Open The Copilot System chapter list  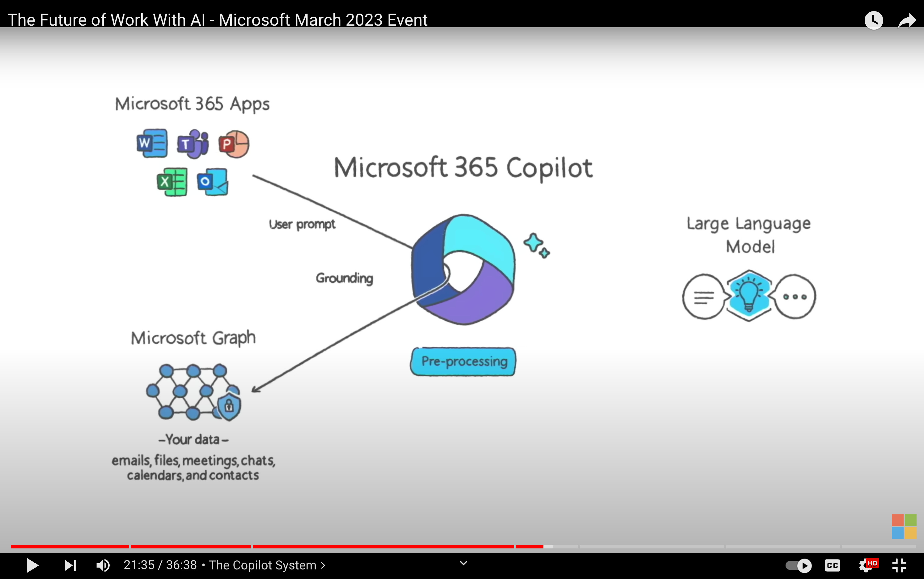click(267, 565)
